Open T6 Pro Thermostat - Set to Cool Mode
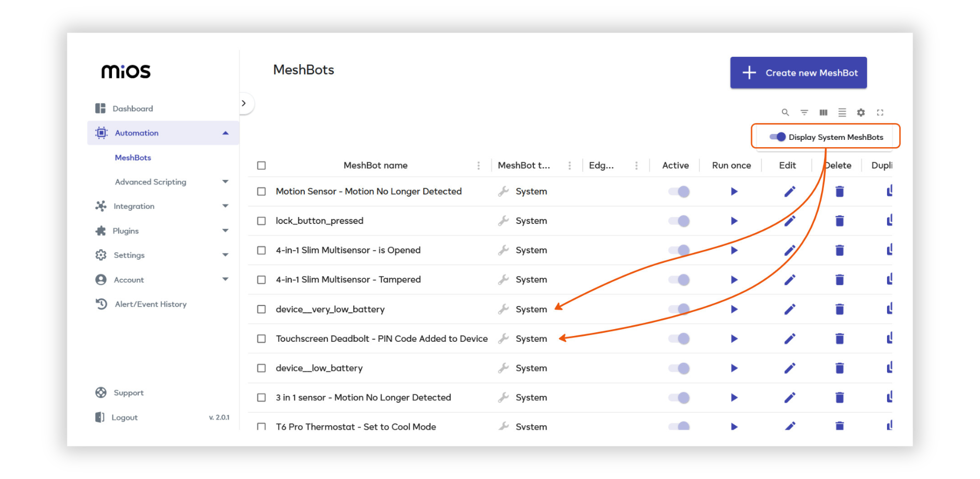This screenshot has height=479, width=980. (x=356, y=426)
